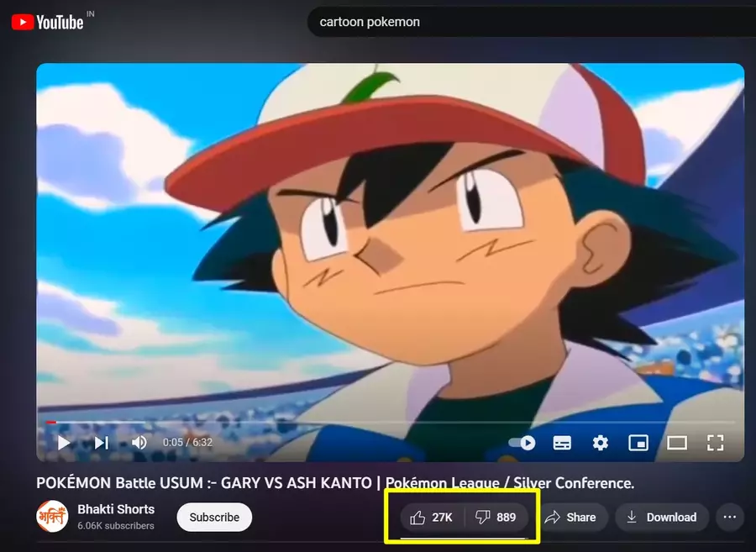Activate miniplayer mode
Screen dimensions: 756x552
639,442
